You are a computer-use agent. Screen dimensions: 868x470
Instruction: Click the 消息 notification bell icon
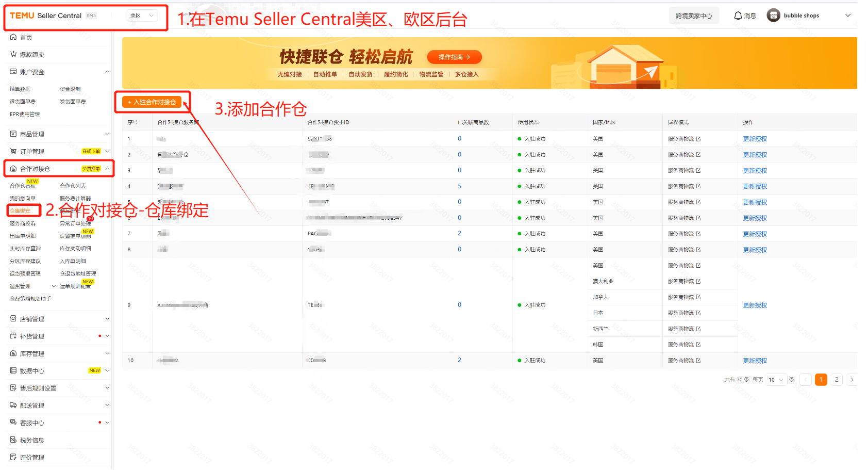[738, 15]
